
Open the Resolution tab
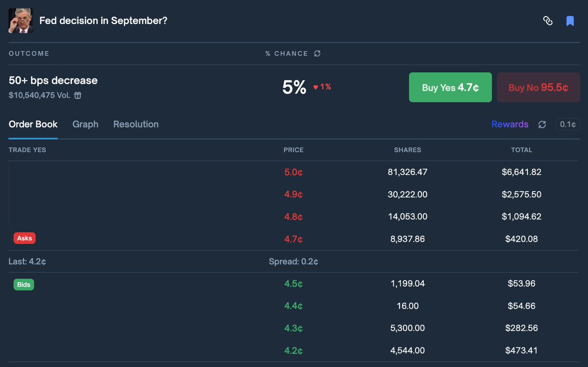tap(136, 124)
